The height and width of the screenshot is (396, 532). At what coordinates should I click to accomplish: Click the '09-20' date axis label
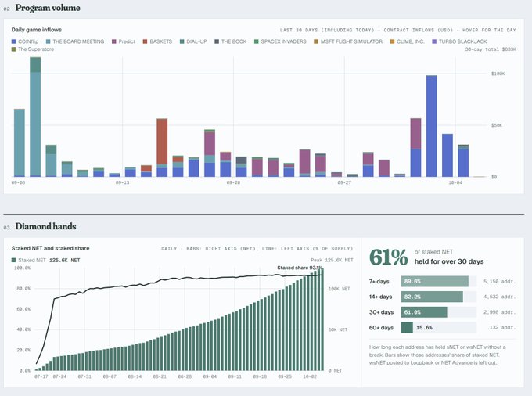click(233, 182)
